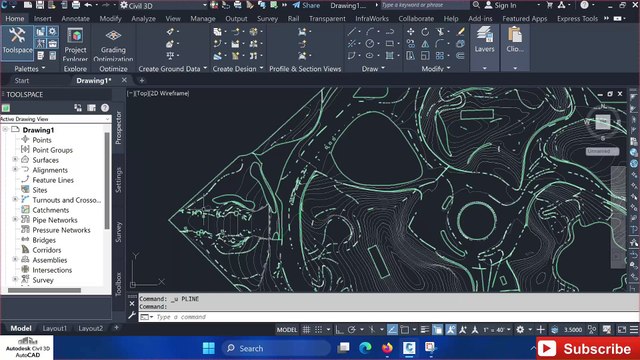
Task: Click the taskbar Search box
Action: (276, 348)
